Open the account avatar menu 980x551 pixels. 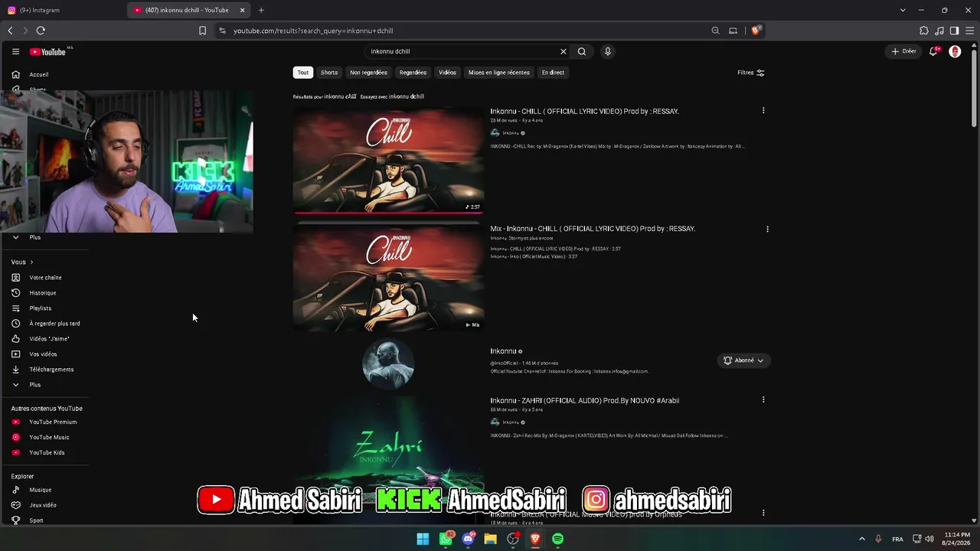click(x=955, y=51)
